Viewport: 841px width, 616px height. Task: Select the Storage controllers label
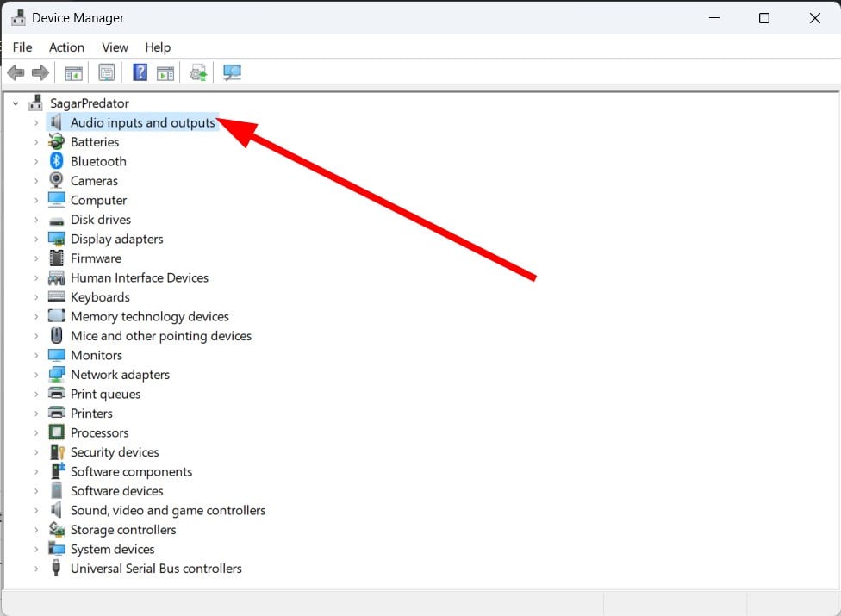click(x=123, y=530)
